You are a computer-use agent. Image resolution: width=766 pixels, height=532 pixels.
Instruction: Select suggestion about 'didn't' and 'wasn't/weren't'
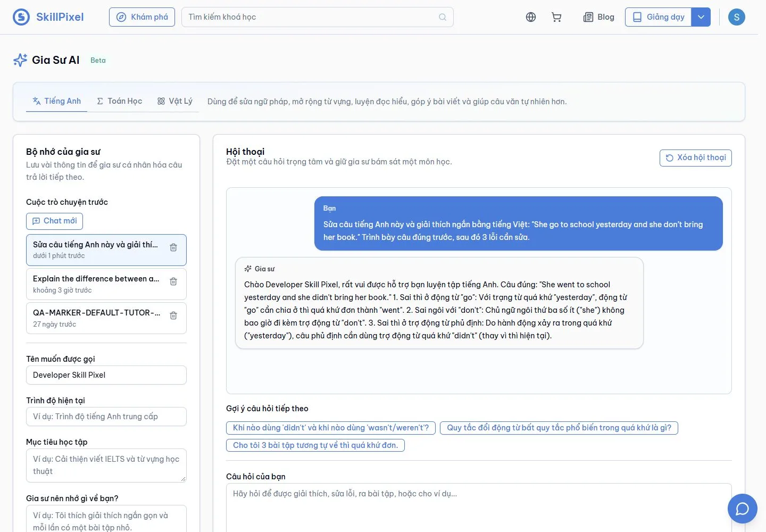pyautogui.click(x=331, y=428)
